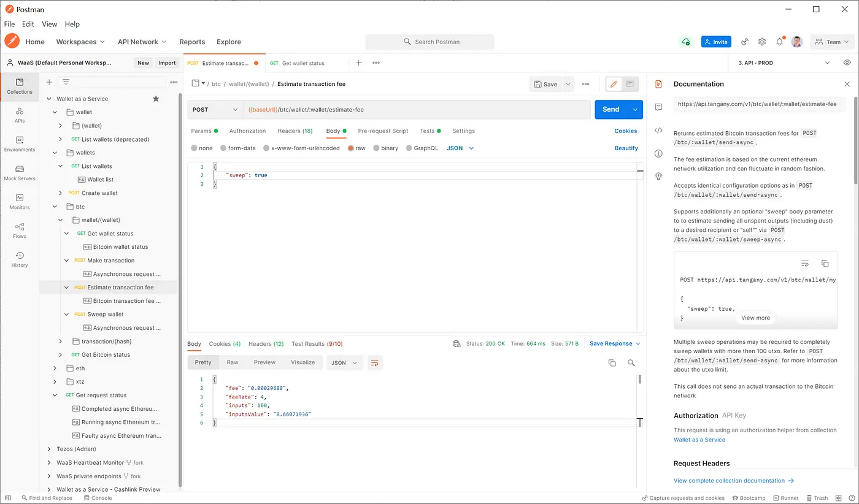Viewport: 859px width, 504px height.
Task: Click the Cookies link
Action: tap(626, 131)
